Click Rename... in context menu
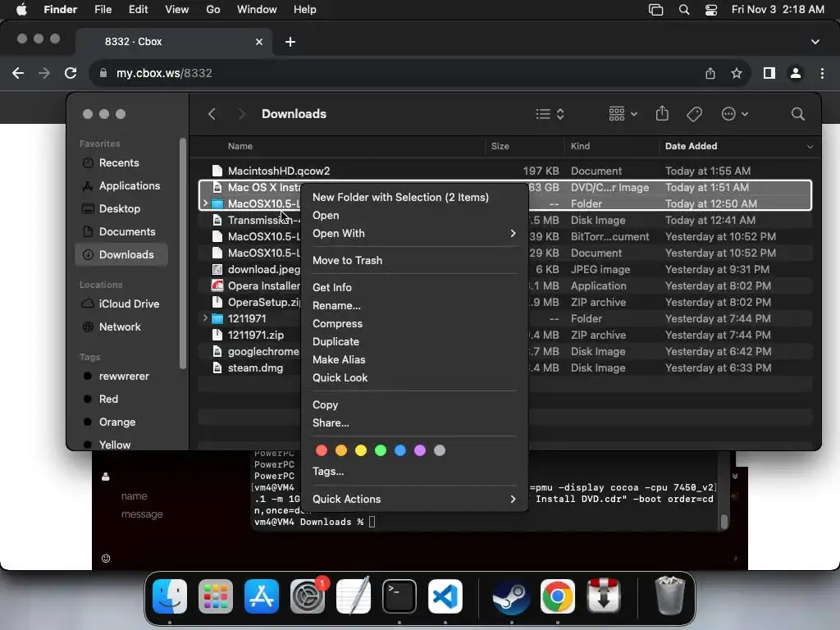This screenshot has height=630, width=840. click(414, 305)
